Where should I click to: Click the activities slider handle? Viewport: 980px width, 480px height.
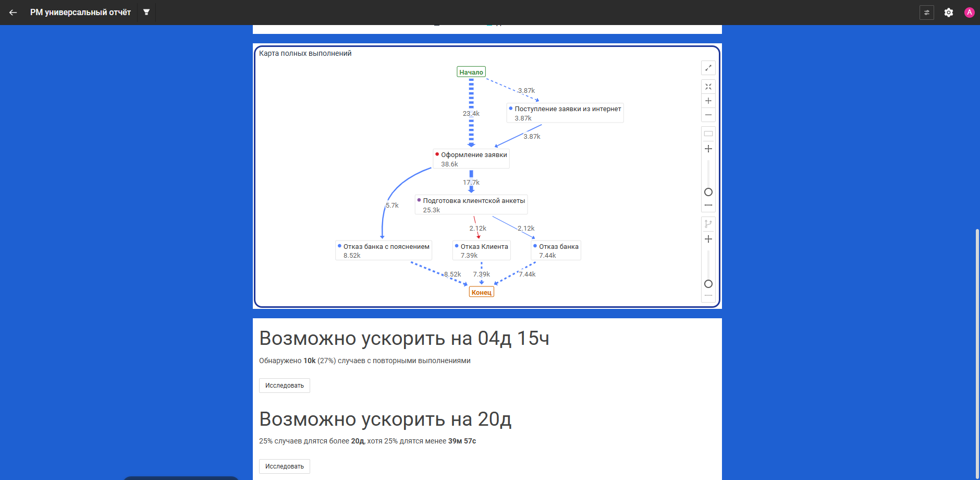[708, 192]
